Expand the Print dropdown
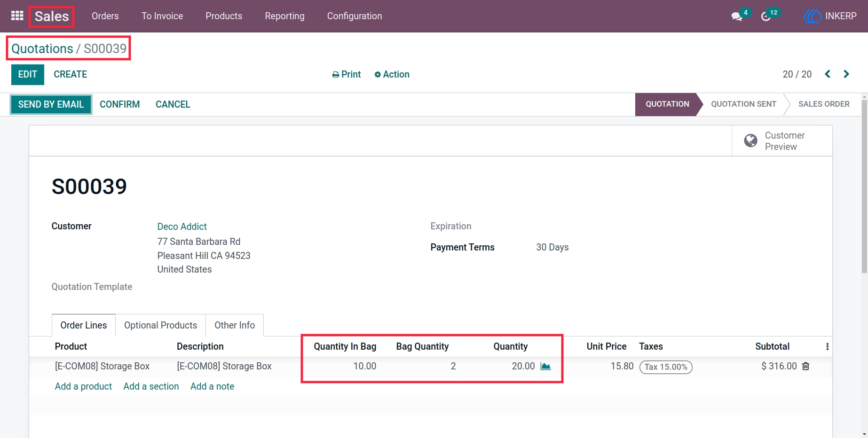 point(347,74)
